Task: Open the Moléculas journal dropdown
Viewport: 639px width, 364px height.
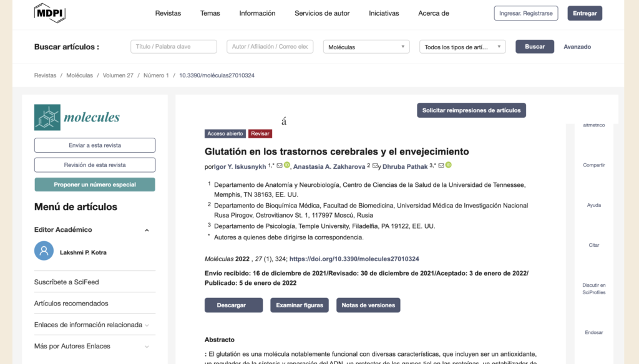Action: (x=366, y=47)
